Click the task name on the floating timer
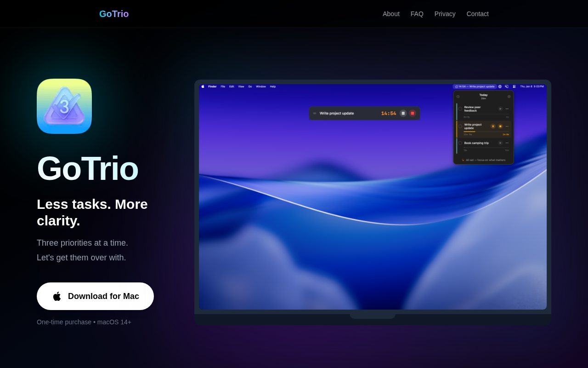 [x=337, y=113]
